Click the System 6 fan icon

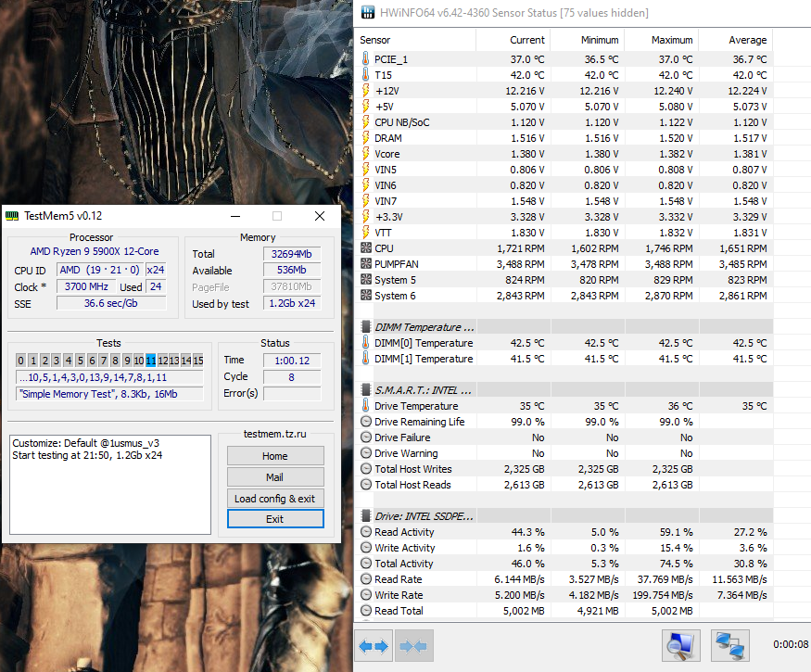(x=366, y=296)
